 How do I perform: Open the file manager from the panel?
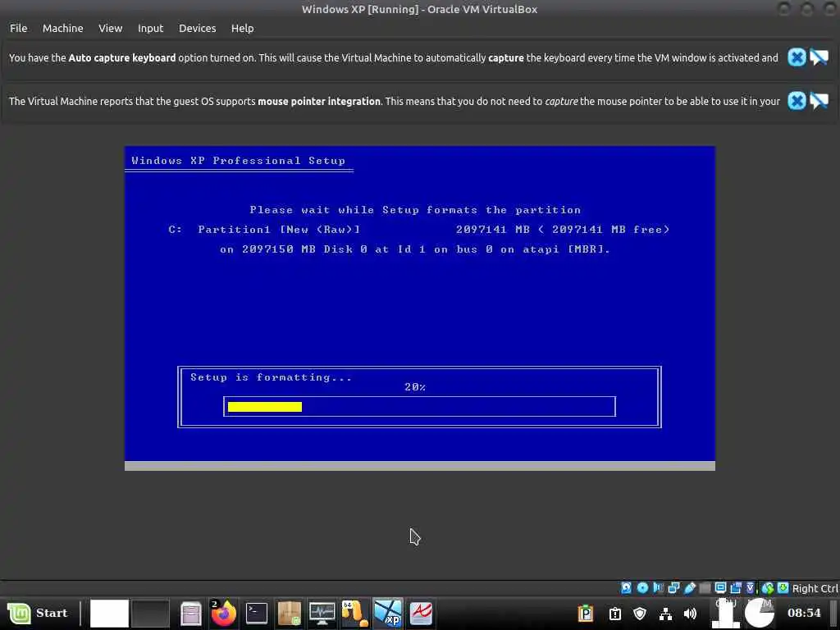(x=190, y=614)
